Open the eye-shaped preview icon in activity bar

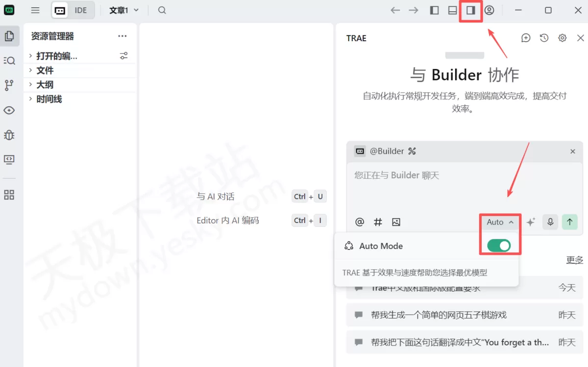(9, 110)
